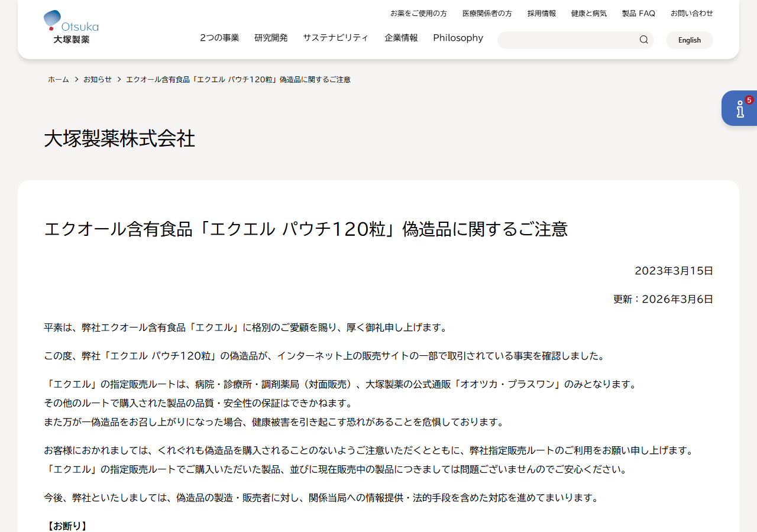Open the 採用情報 link
Viewport: 757px width, 532px height.
click(x=542, y=13)
